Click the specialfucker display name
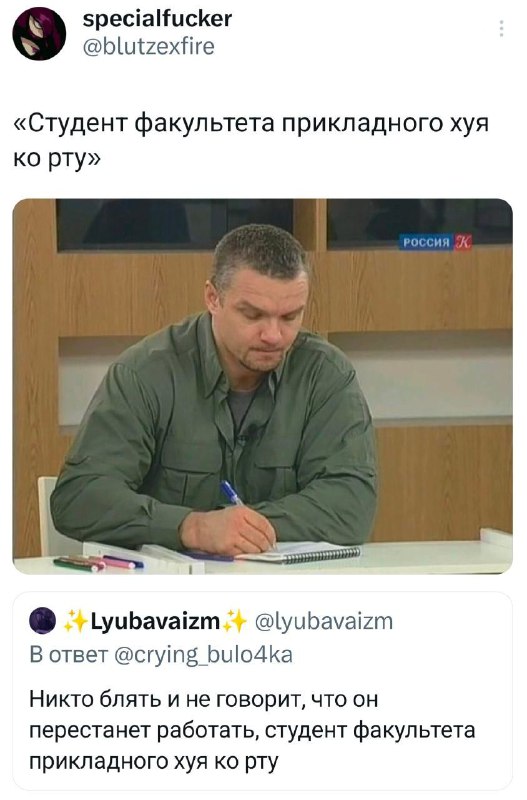Viewport: 527px width, 800px height. point(157,19)
